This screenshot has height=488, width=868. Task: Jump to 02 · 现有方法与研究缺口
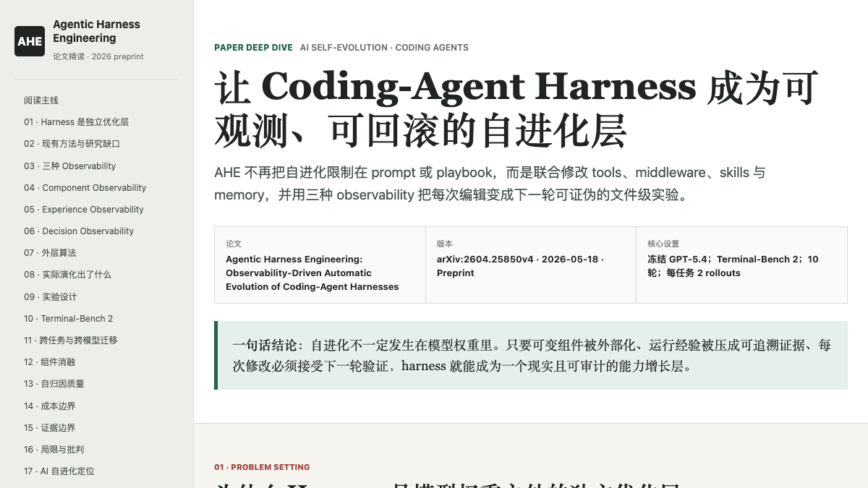click(x=72, y=144)
